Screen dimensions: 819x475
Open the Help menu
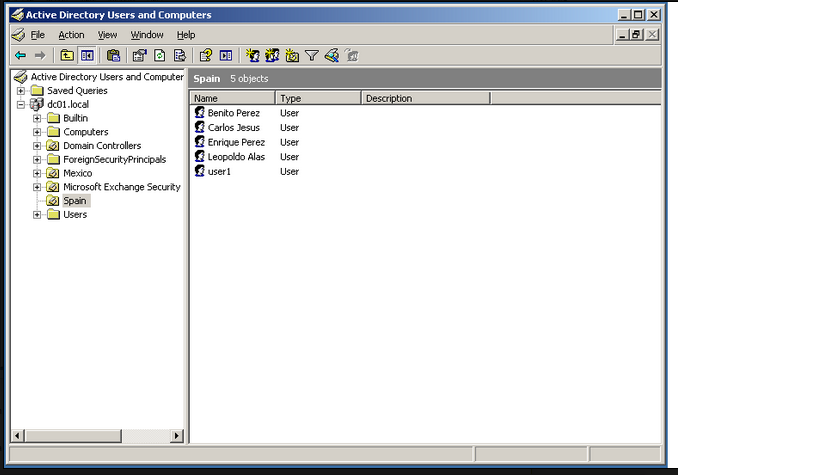pyautogui.click(x=185, y=35)
